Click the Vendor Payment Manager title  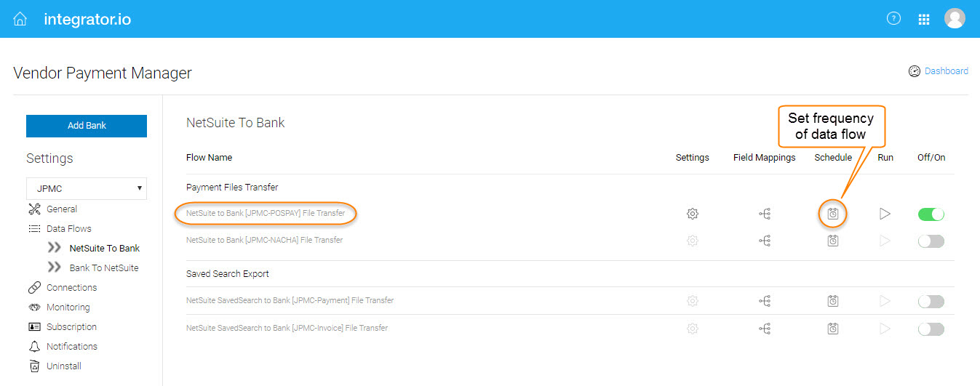(x=103, y=73)
